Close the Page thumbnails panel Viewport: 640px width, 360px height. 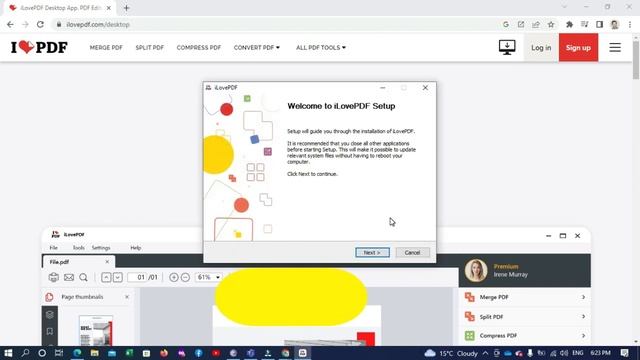[127, 297]
